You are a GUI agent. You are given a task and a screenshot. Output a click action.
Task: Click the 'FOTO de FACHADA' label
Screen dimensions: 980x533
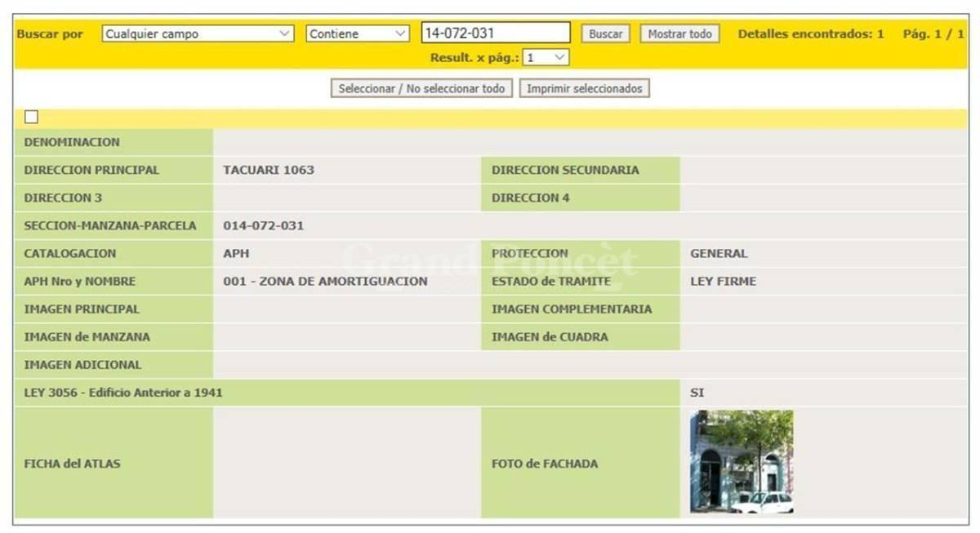click(x=545, y=464)
